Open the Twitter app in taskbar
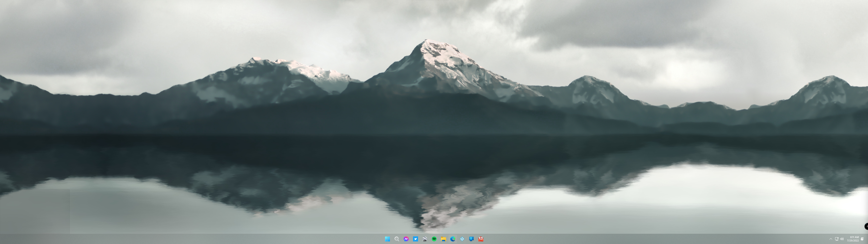This screenshot has height=244, width=868. [416, 239]
